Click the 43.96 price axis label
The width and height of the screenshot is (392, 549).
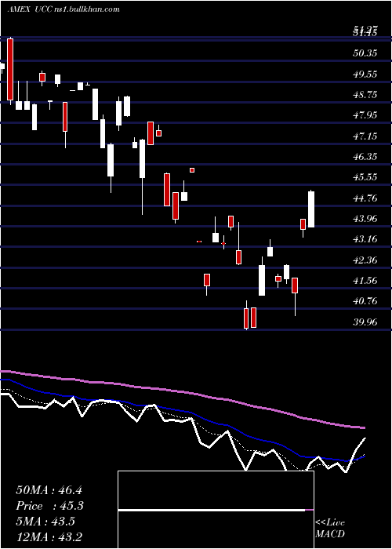pyautogui.click(x=365, y=219)
